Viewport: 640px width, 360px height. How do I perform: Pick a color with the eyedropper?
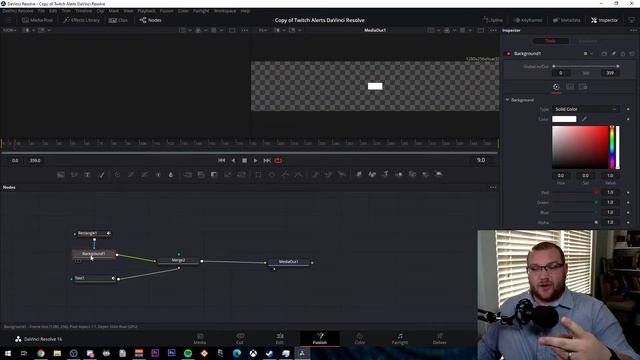(x=584, y=119)
